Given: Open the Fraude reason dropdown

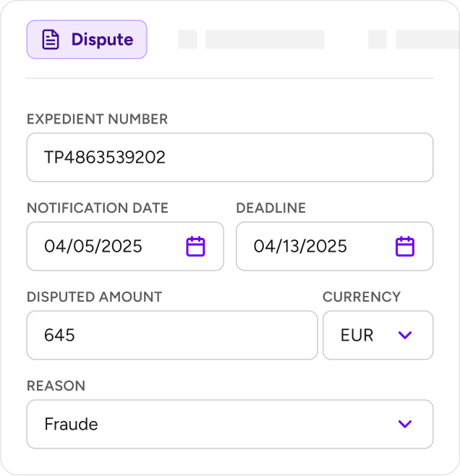Looking at the screenshot, I should click(x=230, y=424).
